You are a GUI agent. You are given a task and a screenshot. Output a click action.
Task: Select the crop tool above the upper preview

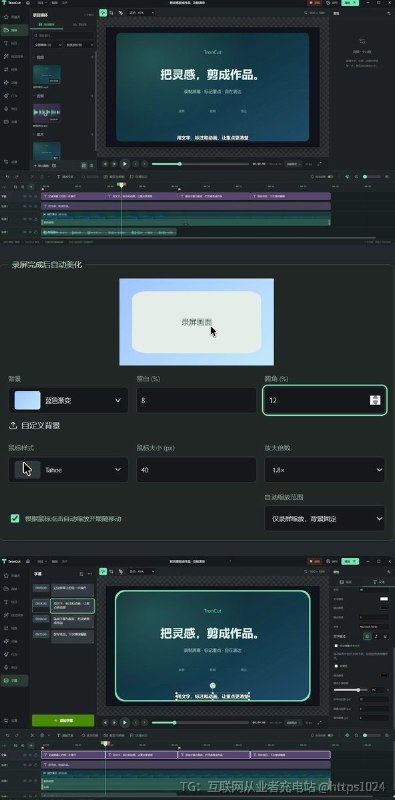click(112, 12)
